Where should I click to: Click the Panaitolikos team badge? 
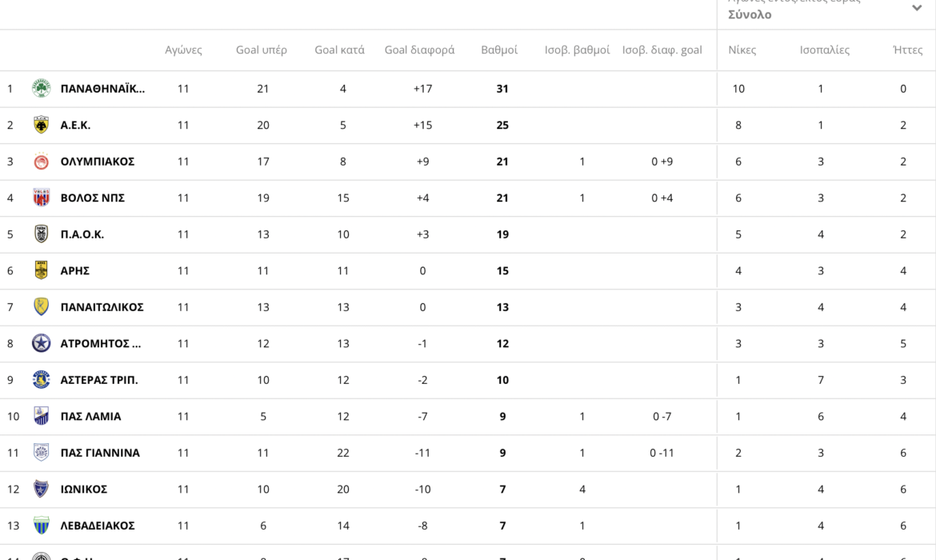click(x=41, y=307)
